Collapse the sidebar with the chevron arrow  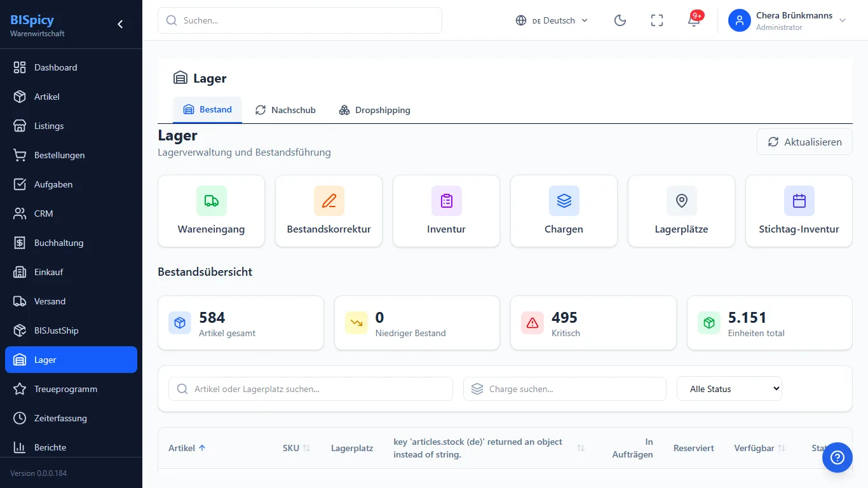point(120,24)
